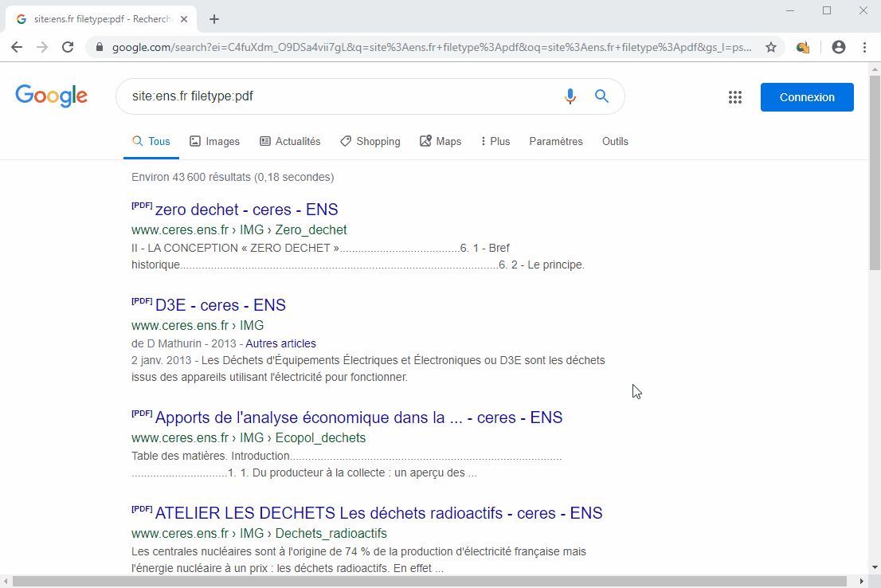This screenshot has width=881, height=588.
Task: Click the URL address bar
Action: click(x=432, y=47)
